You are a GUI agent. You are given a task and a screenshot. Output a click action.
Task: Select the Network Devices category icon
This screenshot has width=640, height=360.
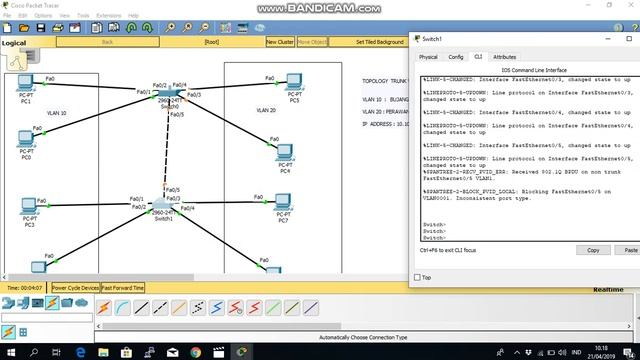point(8,303)
